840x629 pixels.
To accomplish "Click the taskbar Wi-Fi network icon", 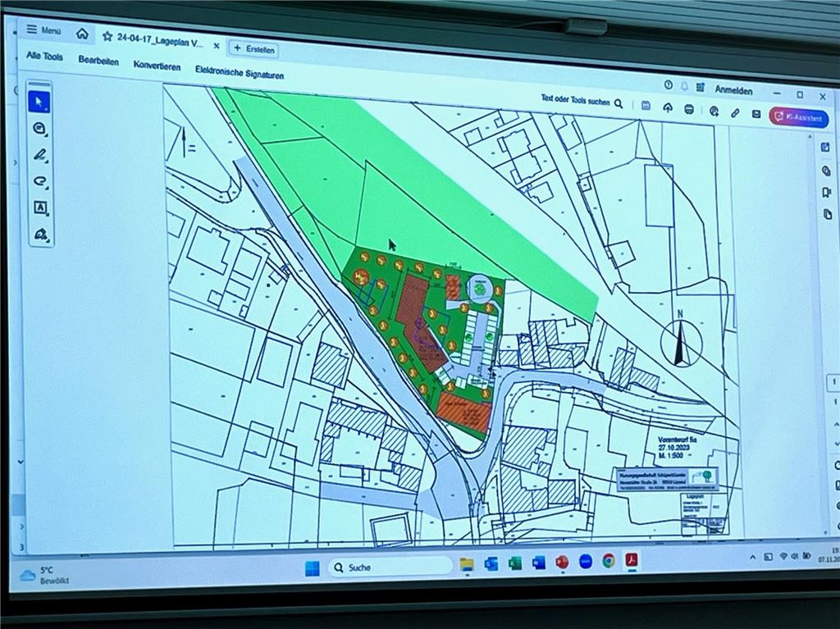I will 783,557.
